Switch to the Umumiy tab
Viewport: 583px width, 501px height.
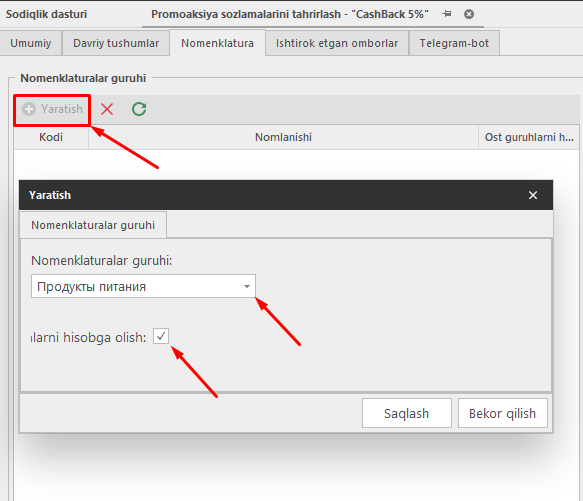click(x=30, y=43)
